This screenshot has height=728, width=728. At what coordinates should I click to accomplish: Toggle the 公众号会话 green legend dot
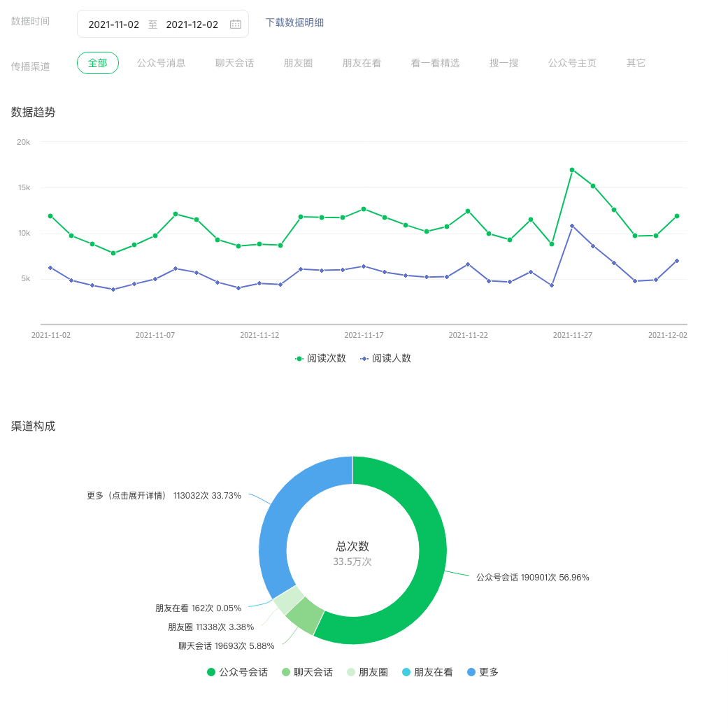[x=210, y=672]
